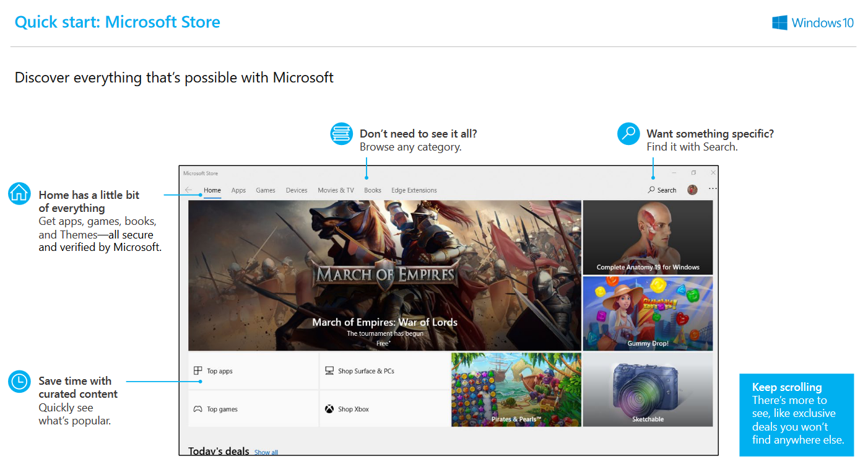Click the blue magnifier icon beside the Search callout
Image resolution: width=868 pixels, height=469 pixels.
[x=628, y=134]
